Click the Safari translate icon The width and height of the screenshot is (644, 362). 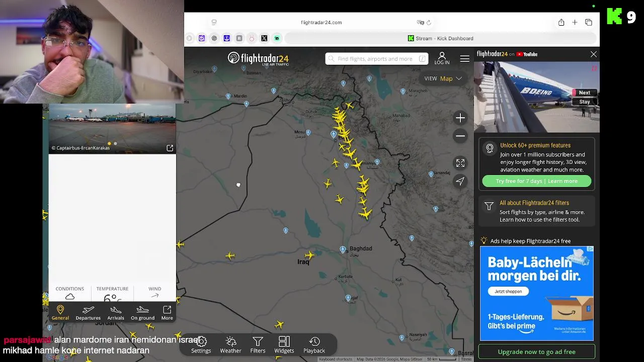coord(420,23)
